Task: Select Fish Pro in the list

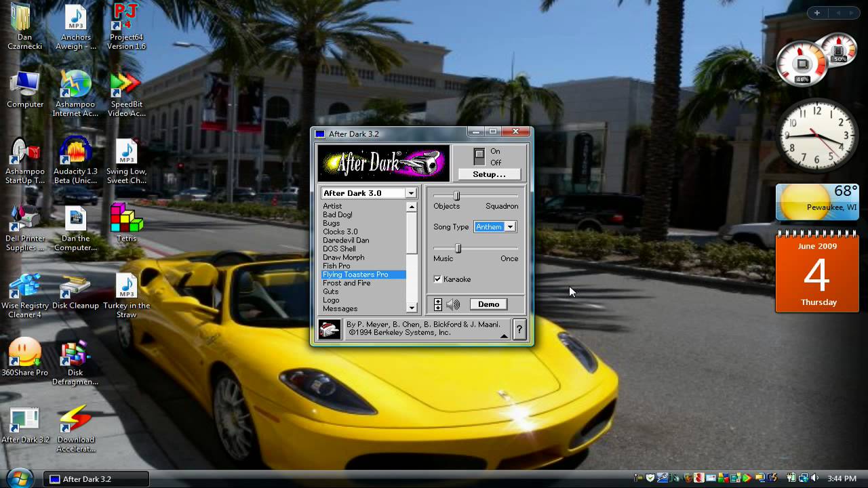Action: click(363, 266)
